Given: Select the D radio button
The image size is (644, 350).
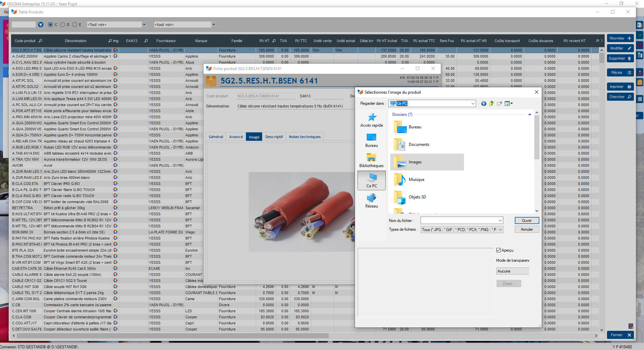Looking at the screenshot, I should [x=63, y=25].
